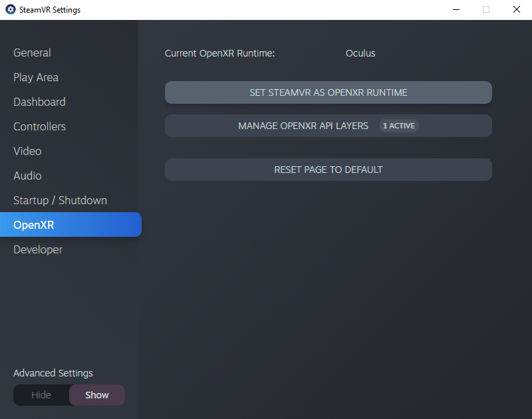Open the Controllers settings
532x419 pixels.
(x=39, y=126)
